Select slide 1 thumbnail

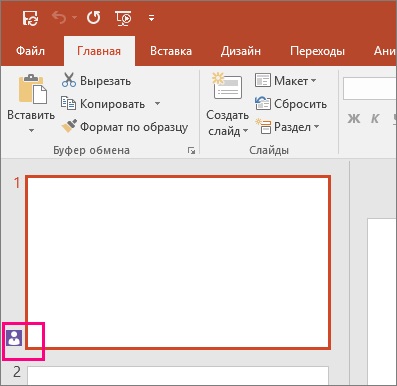click(x=178, y=262)
